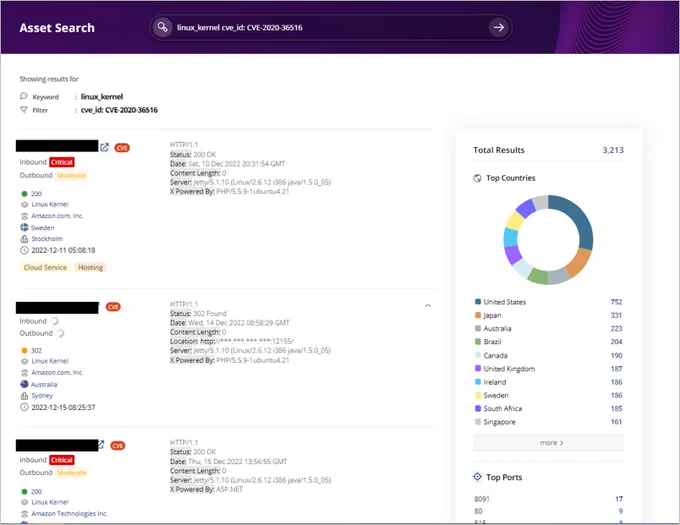Click org icon beside Amazon.com in first result
The height and width of the screenshot is (525, 680).
[24, 216]
